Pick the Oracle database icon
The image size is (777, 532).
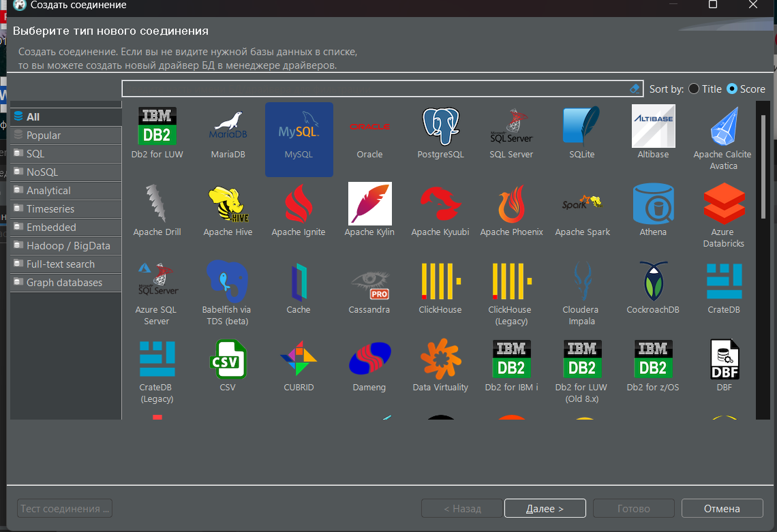coord(369,126)
